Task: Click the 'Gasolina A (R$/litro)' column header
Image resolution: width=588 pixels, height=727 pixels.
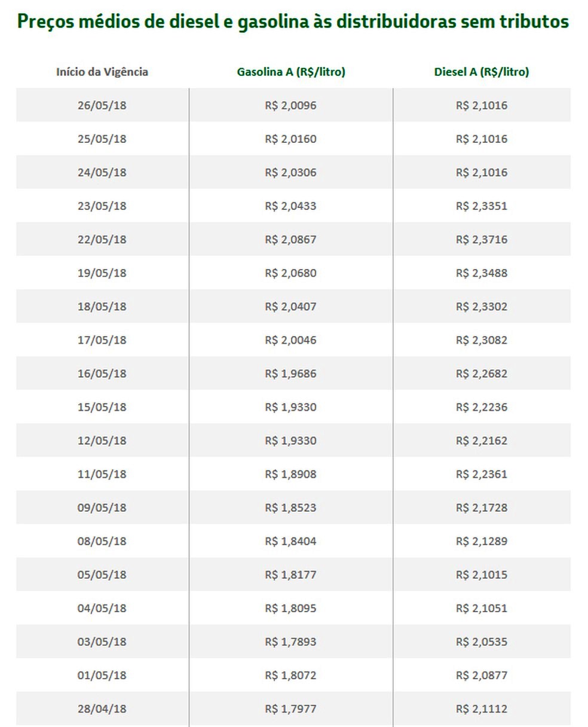Action: point(291,72)
